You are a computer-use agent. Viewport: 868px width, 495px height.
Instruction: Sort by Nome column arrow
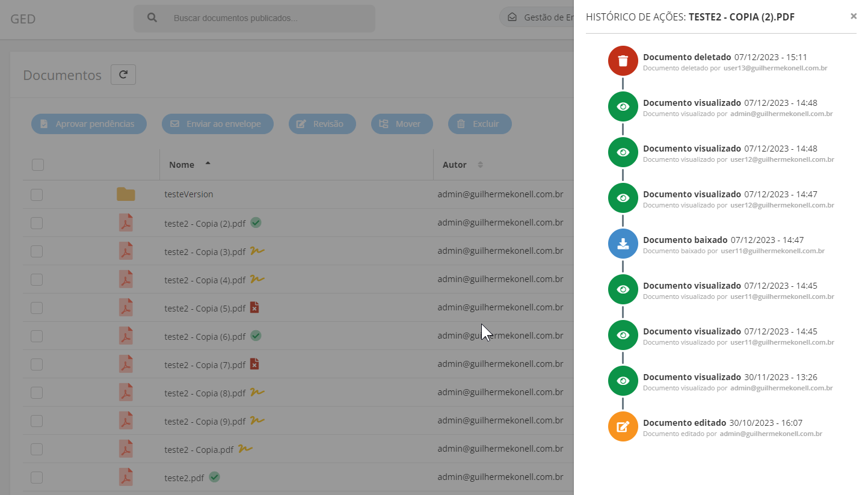pyautogui.click(x=208, y=164)
